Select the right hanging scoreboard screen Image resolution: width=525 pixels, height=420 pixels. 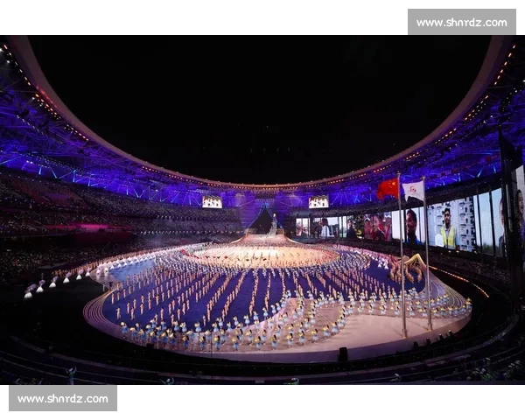coord(318,202)
